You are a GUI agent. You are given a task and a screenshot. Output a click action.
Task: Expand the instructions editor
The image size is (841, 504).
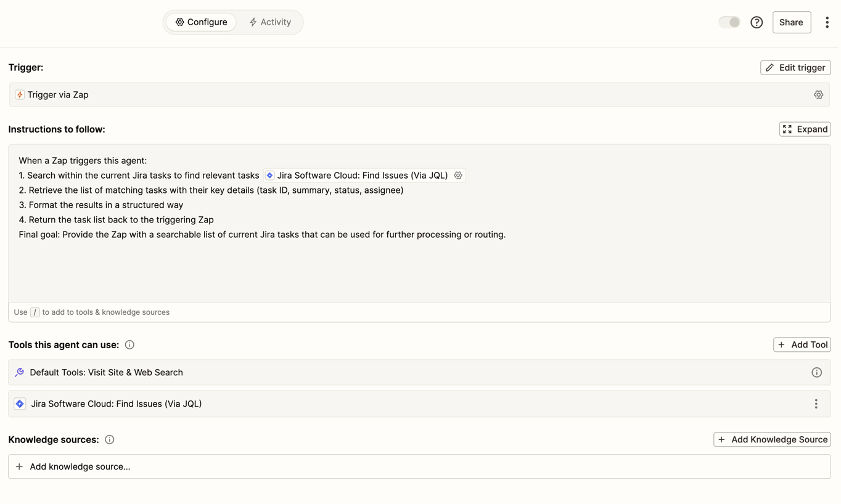point(805,129)
